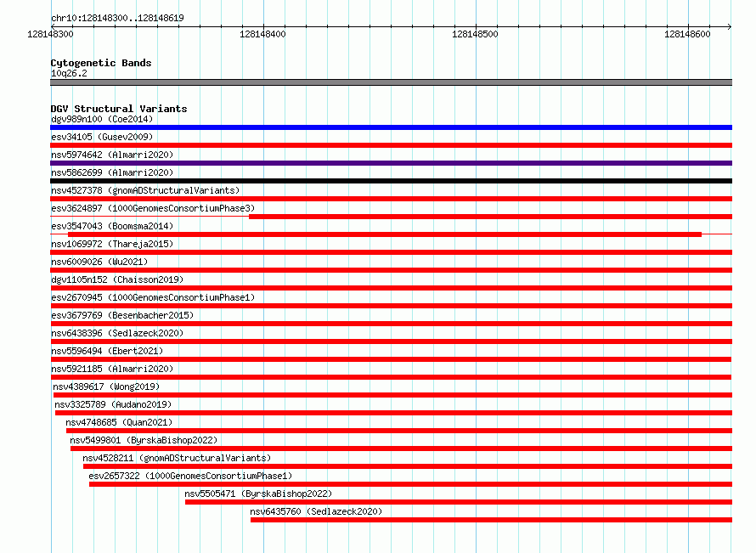Open nsv4527378 (gnomADStructuralVariants) label
Image resolution: width=756 pixels, height=553 pixels.
pyautogui.click(x=145, y=190)
